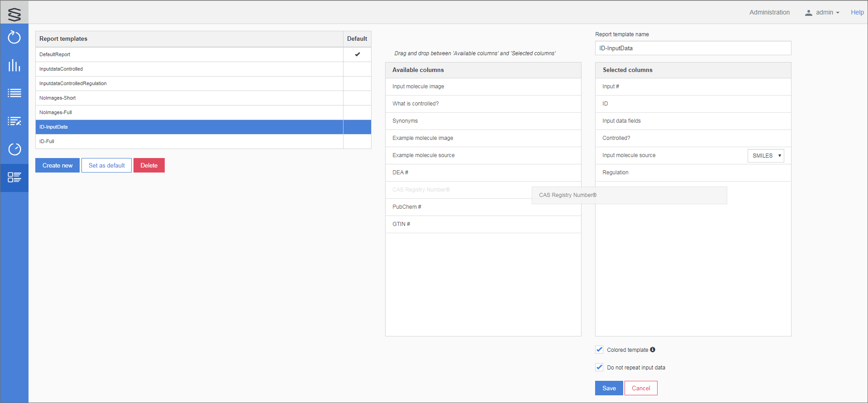Open the bulleted list sidebar icon
The height and width of the screenshot is (403, 868).
[14, 93]
